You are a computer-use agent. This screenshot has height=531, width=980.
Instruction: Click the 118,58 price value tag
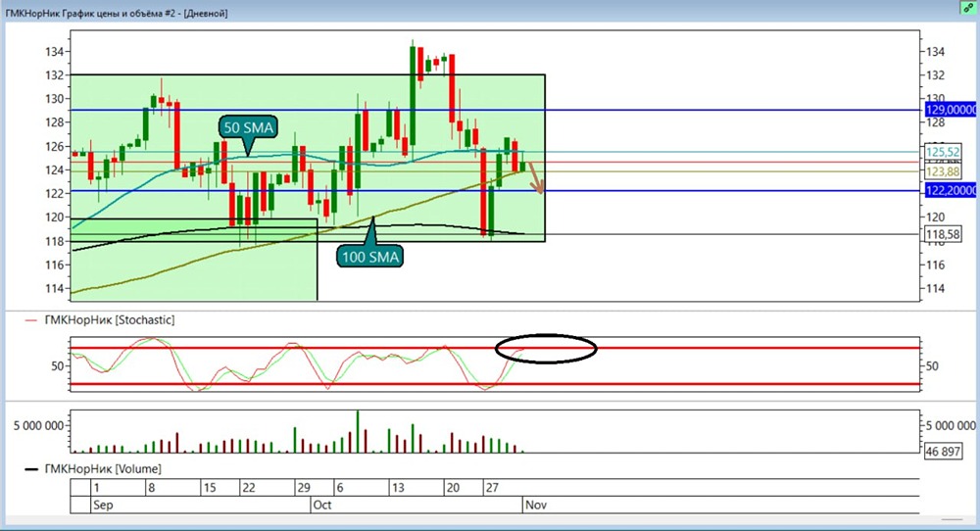943,234
